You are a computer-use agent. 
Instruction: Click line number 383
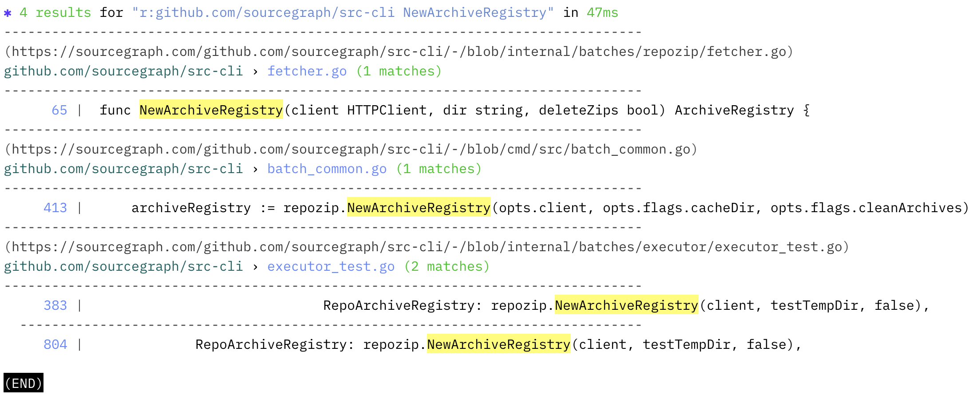click(x=55, y=305)
